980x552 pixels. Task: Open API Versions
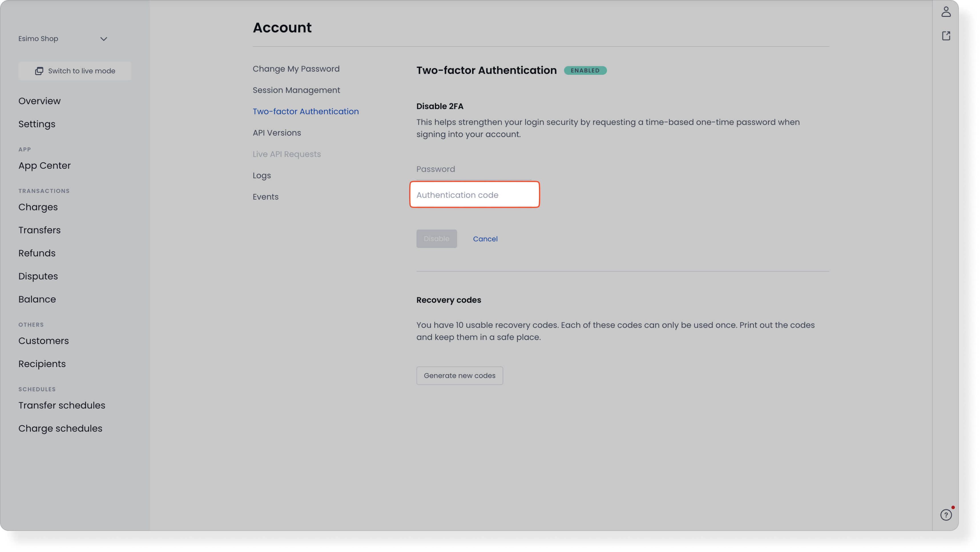pos(277,132)
